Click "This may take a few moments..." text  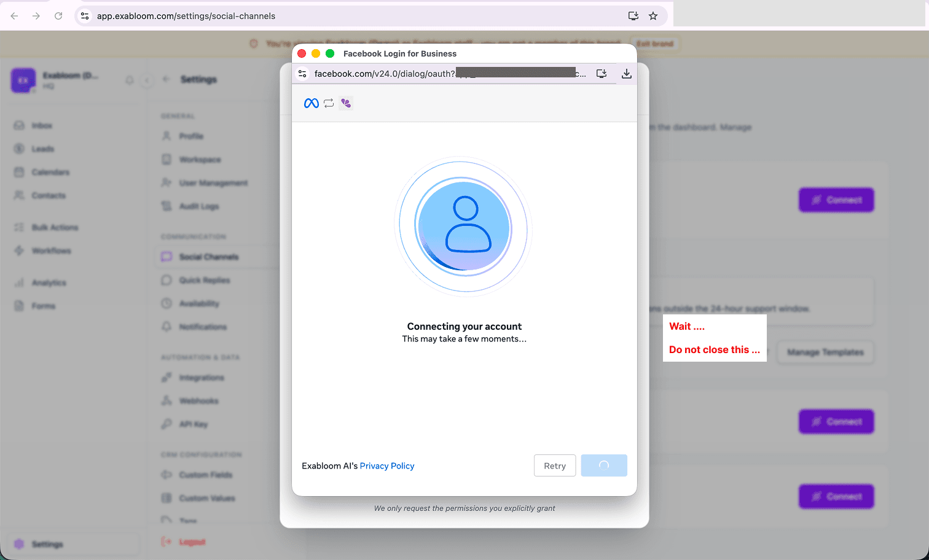point(464,339)
